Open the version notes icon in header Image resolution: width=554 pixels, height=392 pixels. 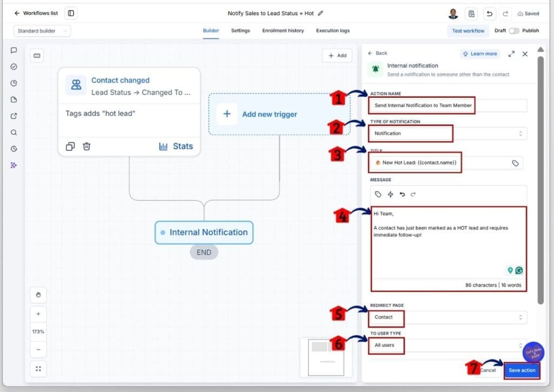pyautogui.click(x=471, y=14)
